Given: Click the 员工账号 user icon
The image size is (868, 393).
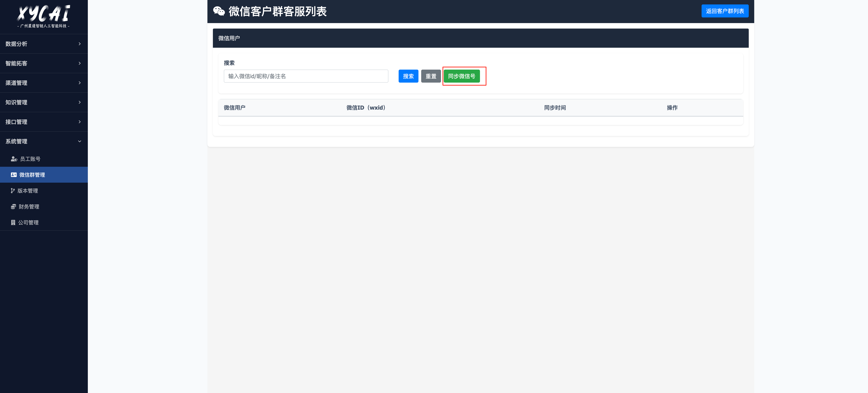Looking at the screenshot, I should tap(14, 159).
